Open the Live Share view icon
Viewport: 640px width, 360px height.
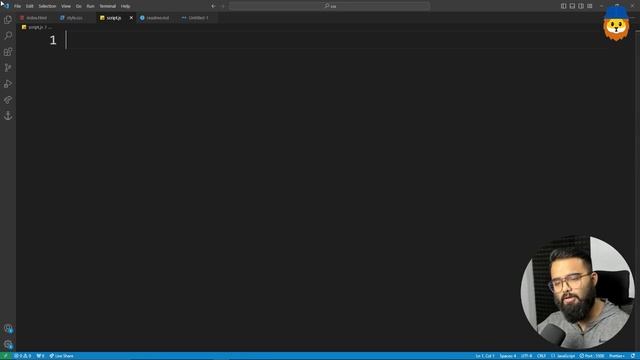8,100
